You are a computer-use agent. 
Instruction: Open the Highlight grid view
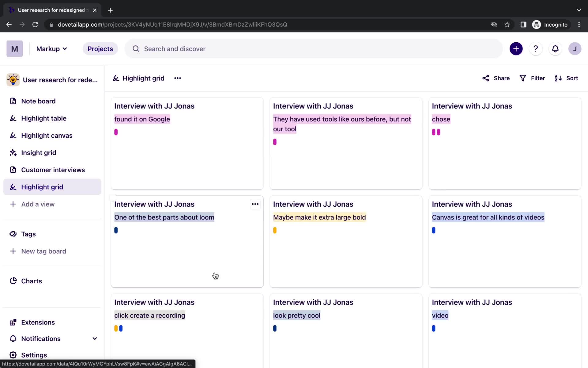tap(42, 187)
